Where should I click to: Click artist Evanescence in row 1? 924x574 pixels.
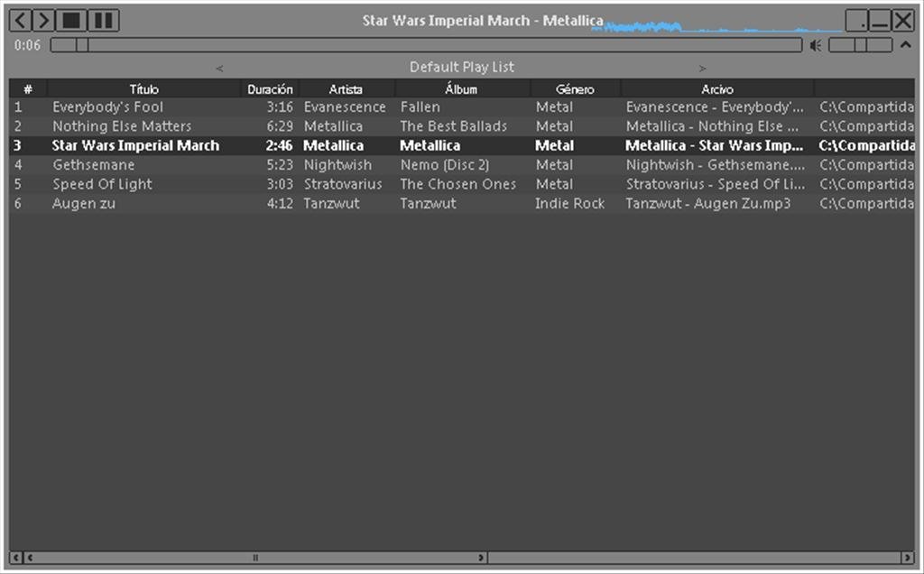[345, 107]
